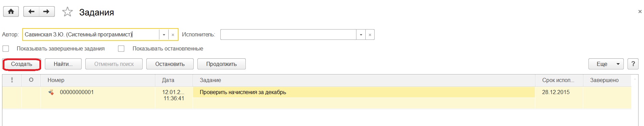
Task: Click the task icon in row 00000000001
Action: (x=51, y=92)
